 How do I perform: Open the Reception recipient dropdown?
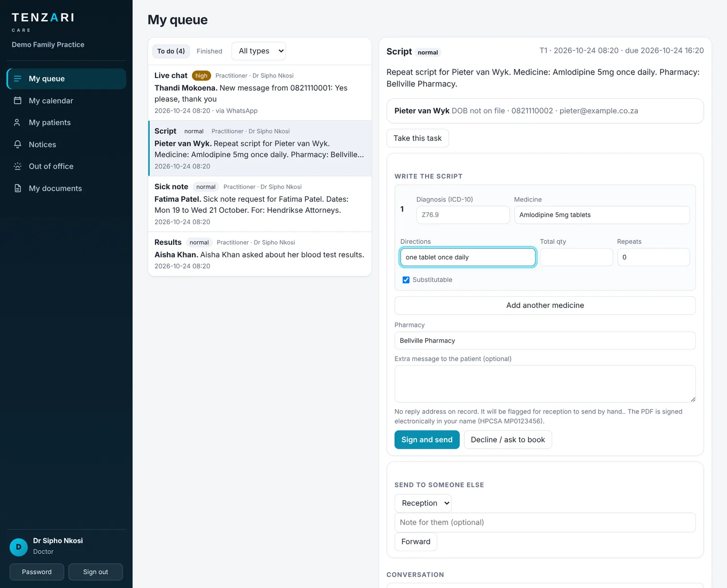point(423,503)
